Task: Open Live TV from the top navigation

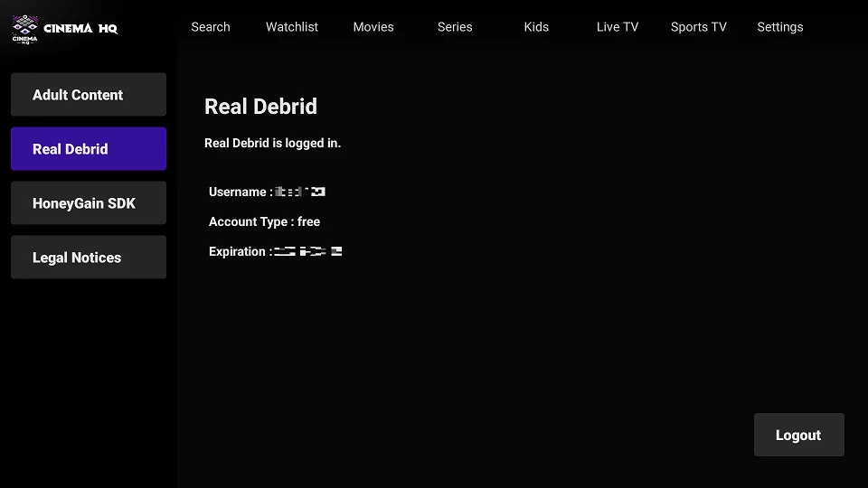Action: [x=618, y=27]
